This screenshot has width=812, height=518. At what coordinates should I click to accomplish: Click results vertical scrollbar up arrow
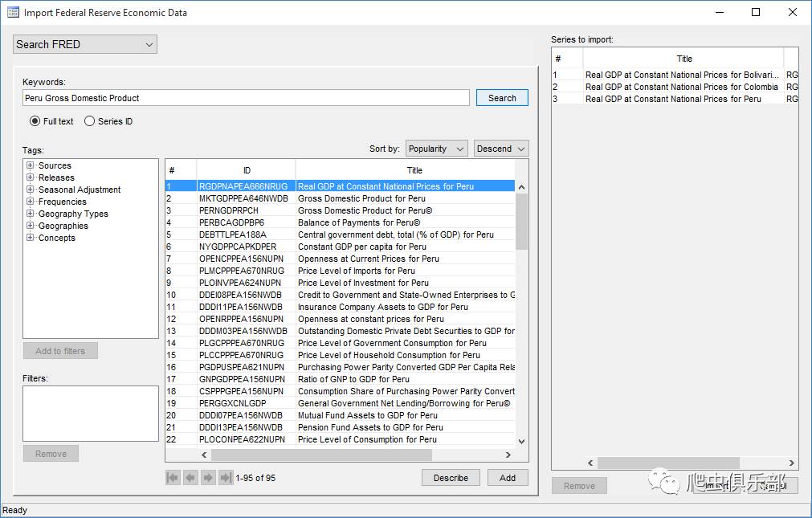(521, 187)
